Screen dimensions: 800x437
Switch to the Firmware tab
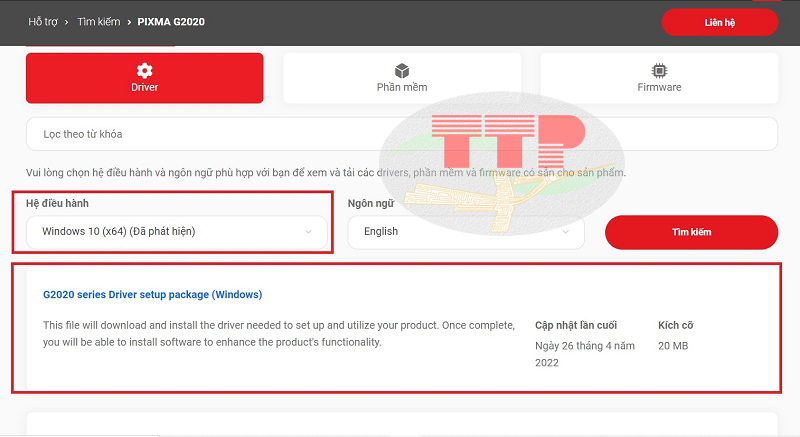pyautogui.click(x=659, y=78)
